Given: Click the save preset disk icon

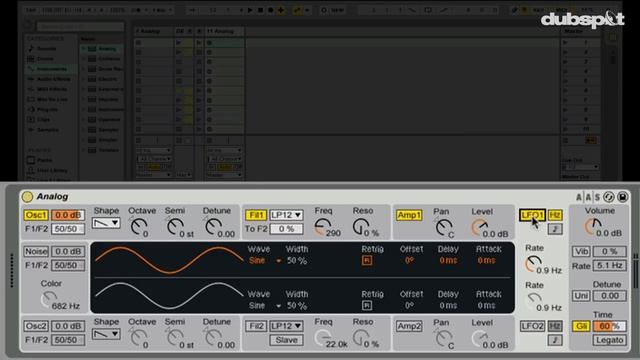Looking at the screenshot, I should pos(622,197).
